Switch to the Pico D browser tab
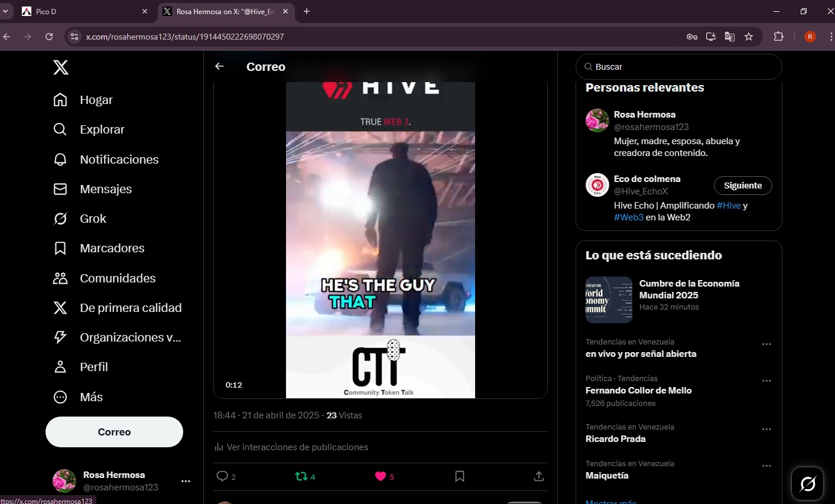Screen dimensions: 835x504 (x=83, y=11)
